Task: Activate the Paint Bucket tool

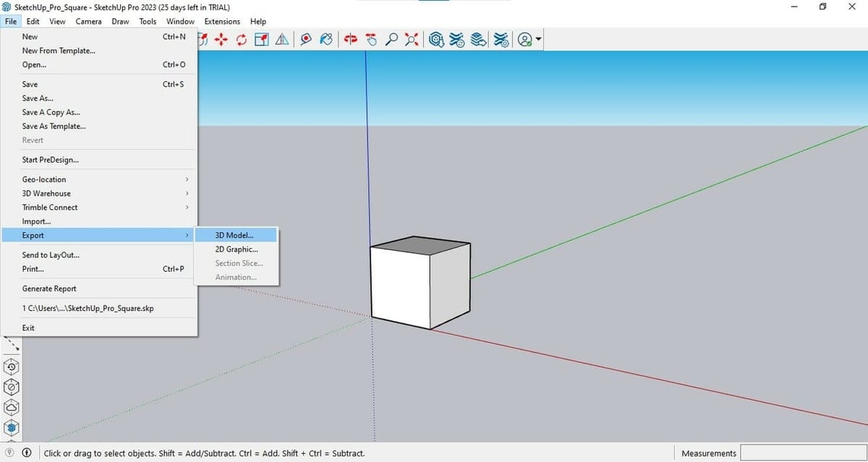Action: (325, 40)
